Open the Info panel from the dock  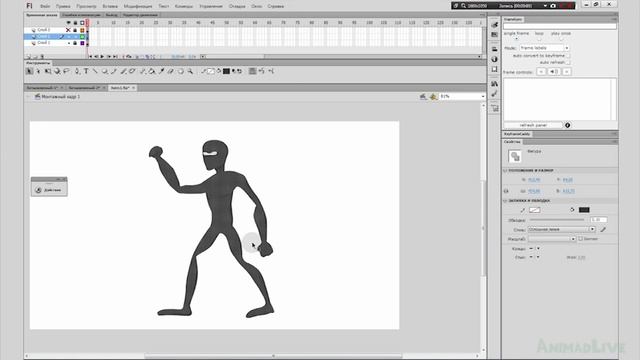pos(494,60)
